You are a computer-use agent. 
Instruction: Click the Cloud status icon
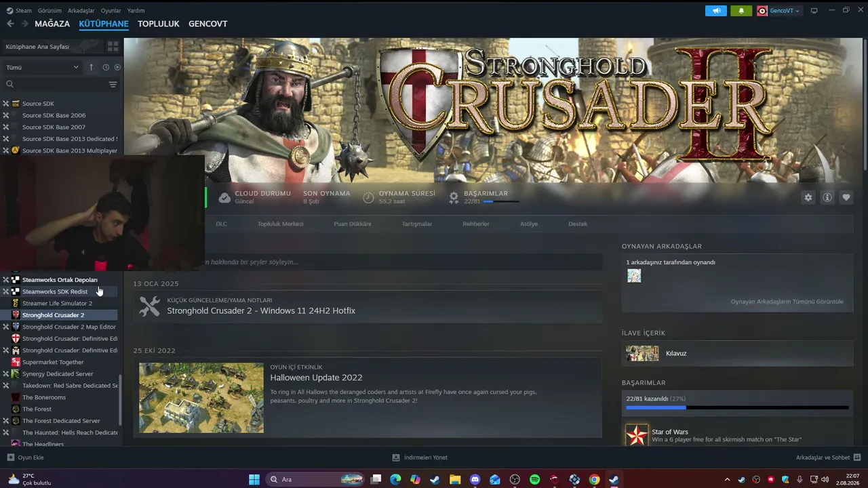(224, 197)
